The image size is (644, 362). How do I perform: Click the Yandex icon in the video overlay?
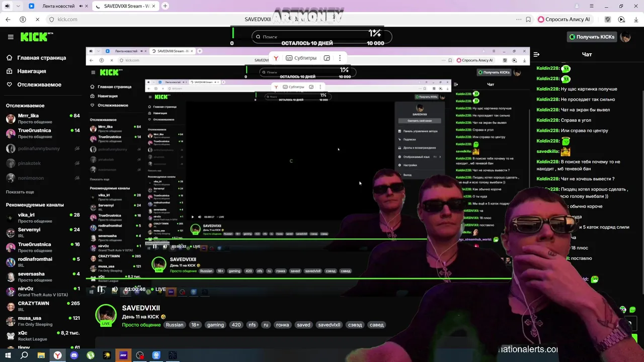(x=276, y=58)
